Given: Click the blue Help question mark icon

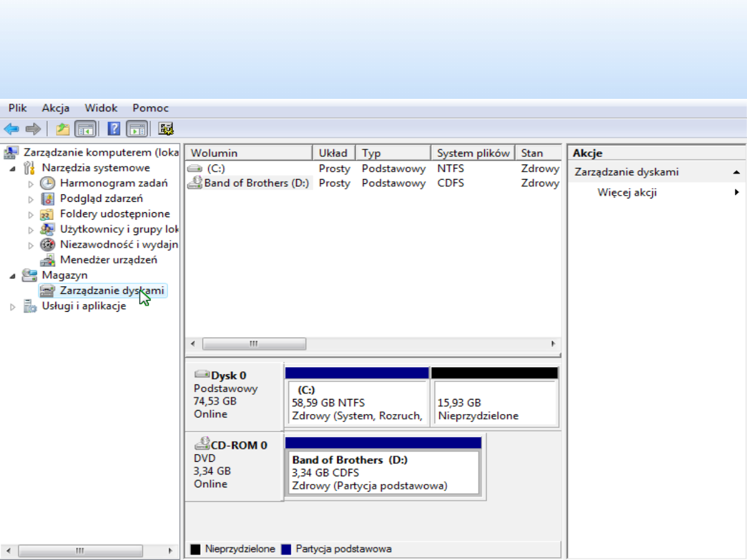Looking at the screenshot, I should click(114, 129).
